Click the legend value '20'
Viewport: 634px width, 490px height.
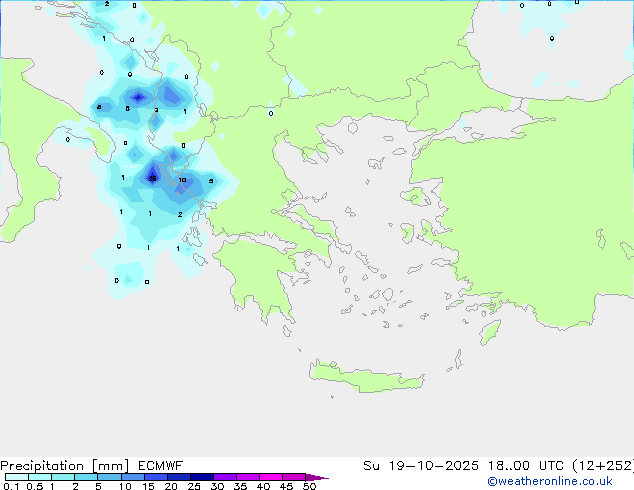pyautogui.click(x=171, y=486)
